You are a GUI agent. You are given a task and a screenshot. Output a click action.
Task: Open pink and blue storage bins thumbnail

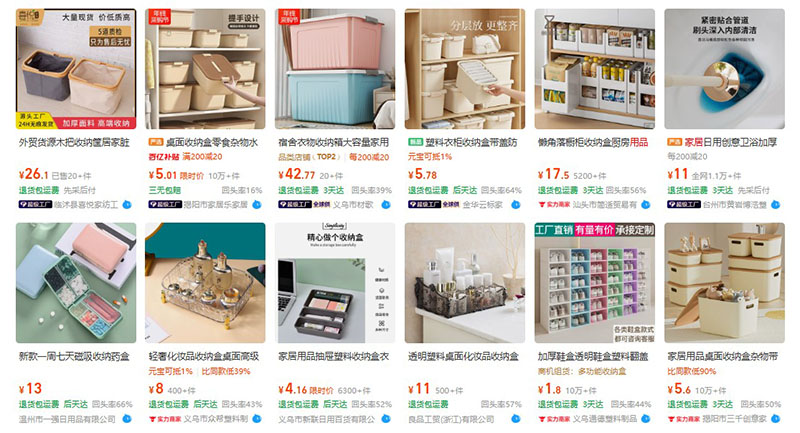335,68
